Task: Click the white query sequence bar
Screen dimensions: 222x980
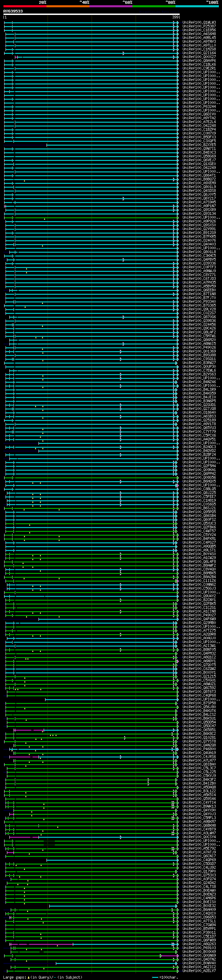Action: click(x=92, y=15)
